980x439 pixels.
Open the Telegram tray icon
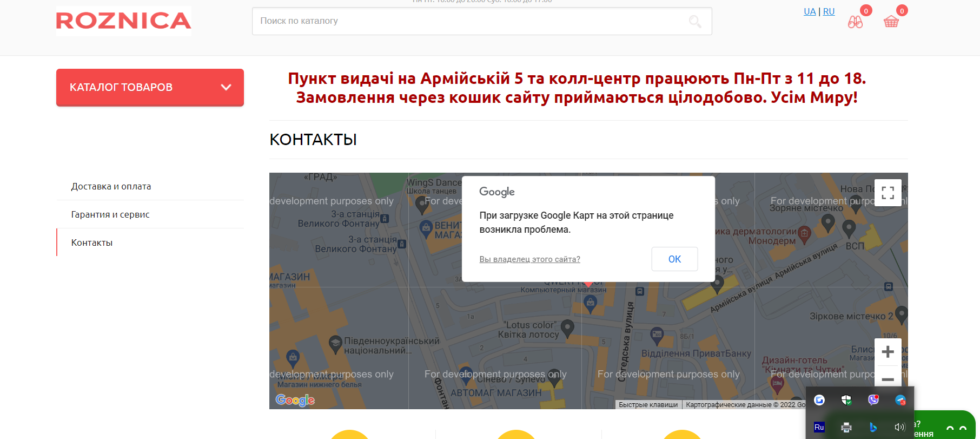pos(900,400)
